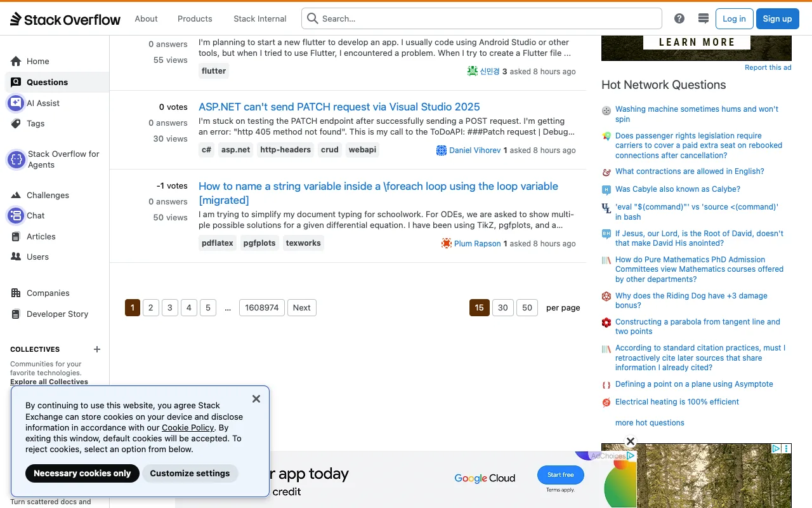Click the flutter tag

point(214,70)
